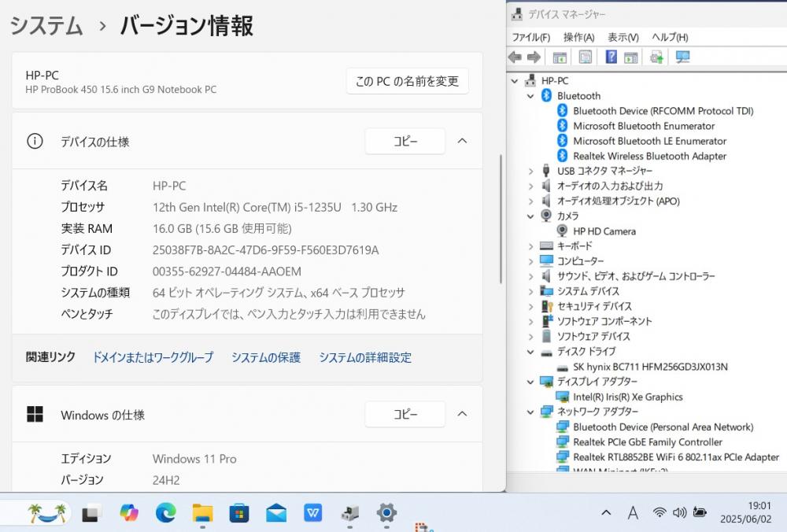The width and height of the screenshot is (787, 532).
Task: Click the IME input mode A indicator
Action: (x=633, y=512)
